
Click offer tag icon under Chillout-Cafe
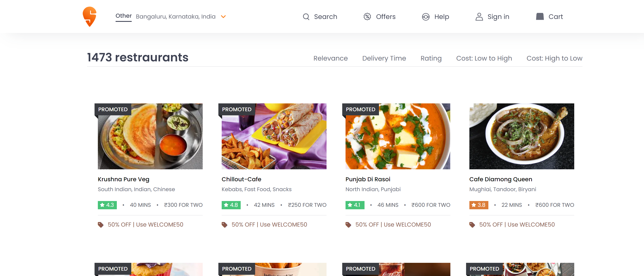225,225
